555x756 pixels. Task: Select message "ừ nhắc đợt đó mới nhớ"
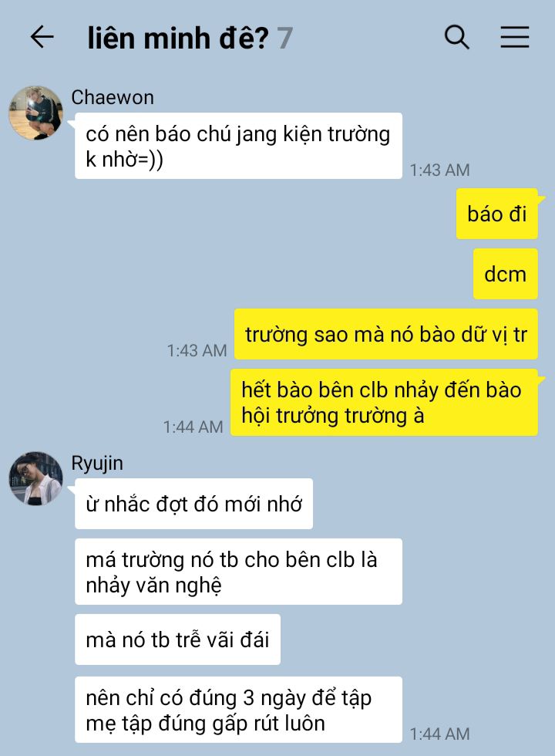coord(193,504)
